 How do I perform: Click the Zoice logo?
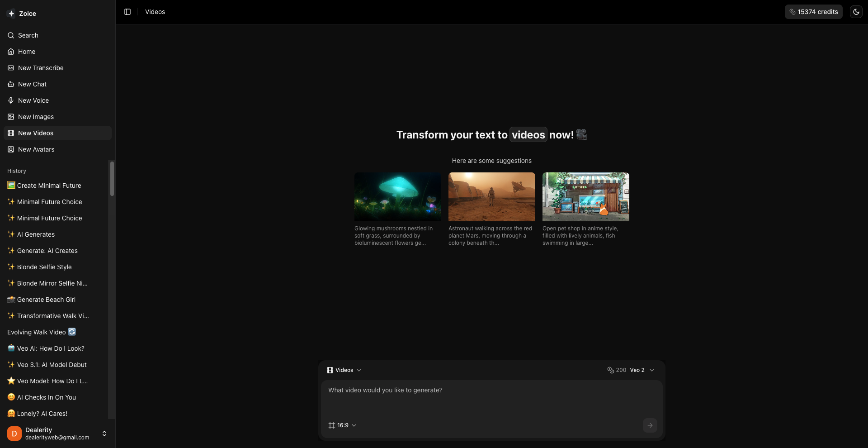[x=22, y=13]
